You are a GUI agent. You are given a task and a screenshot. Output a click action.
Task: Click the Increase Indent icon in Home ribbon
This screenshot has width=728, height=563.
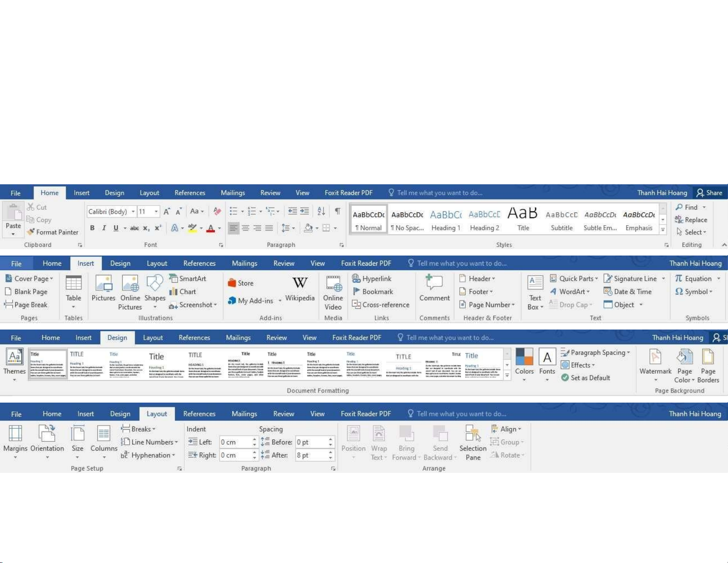tap(305, 211)
